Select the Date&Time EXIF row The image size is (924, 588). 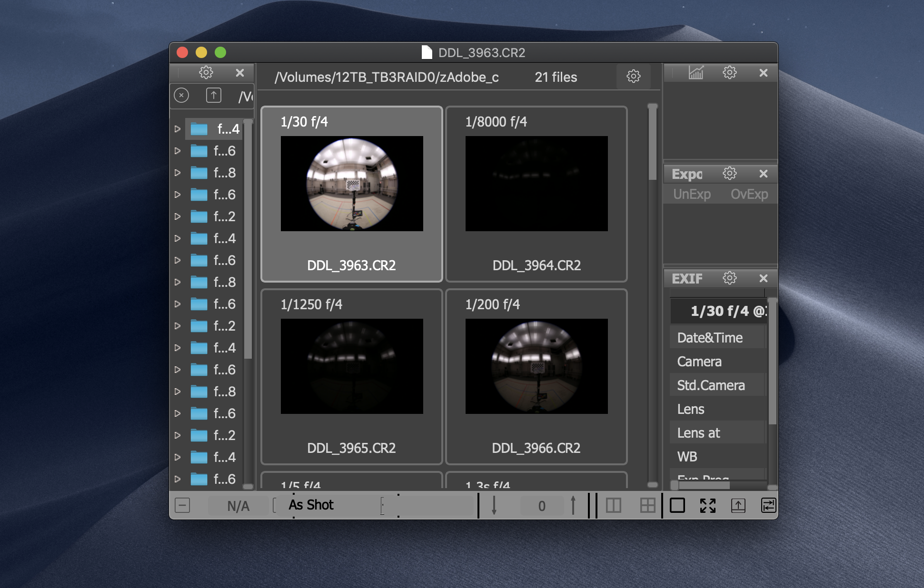(710, 338)
